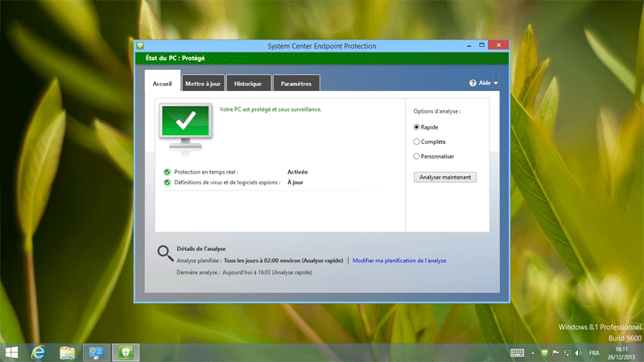The width and height of the screenshot is (644, 362).
Task: Click the FRA language indicator
Action: (x=594, y=353)
